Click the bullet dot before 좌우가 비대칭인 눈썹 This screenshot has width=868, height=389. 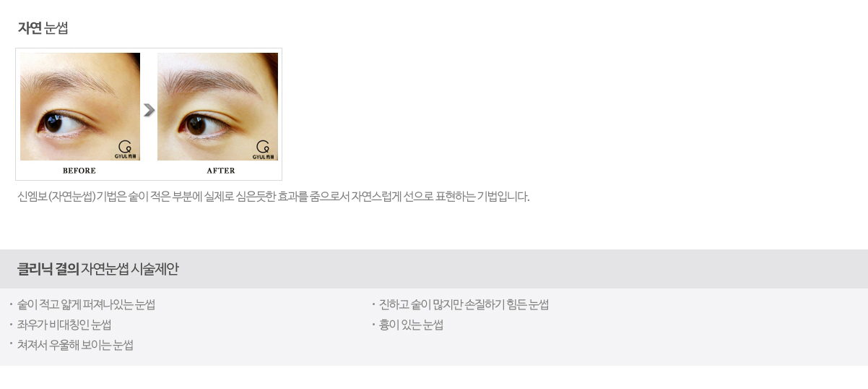pyautogui.click(x=12, y=325)
